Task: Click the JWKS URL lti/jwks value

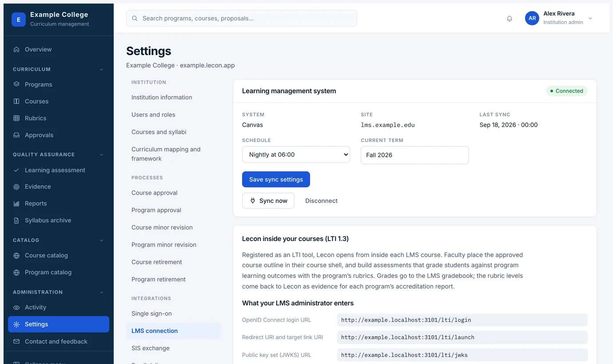Action: point(462,355)
